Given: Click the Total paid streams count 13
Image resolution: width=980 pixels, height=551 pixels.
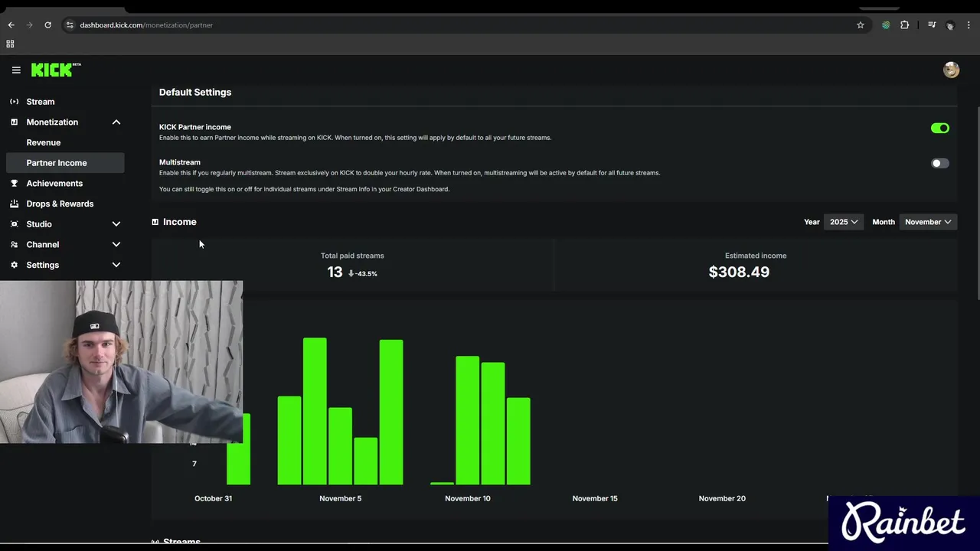Looking at the screenshot, I should tap(335, 272).
